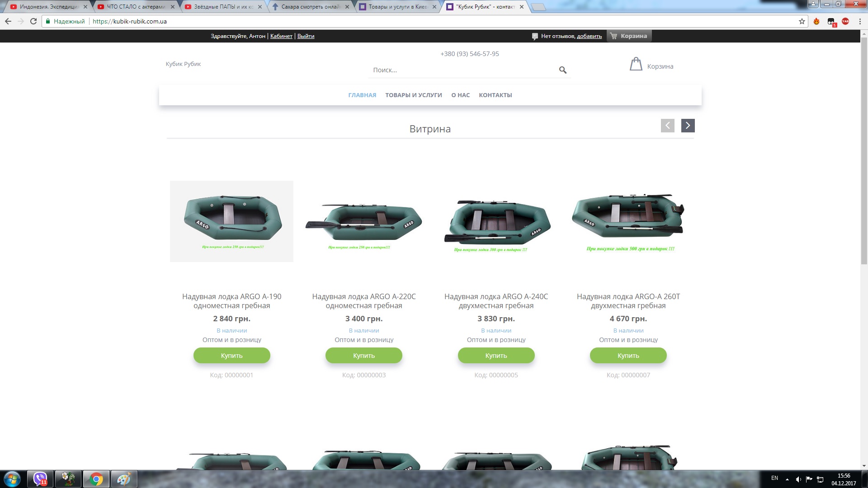The image size is (868, 488).
Task: Open Viber from the taskbar
Action: 40,479
